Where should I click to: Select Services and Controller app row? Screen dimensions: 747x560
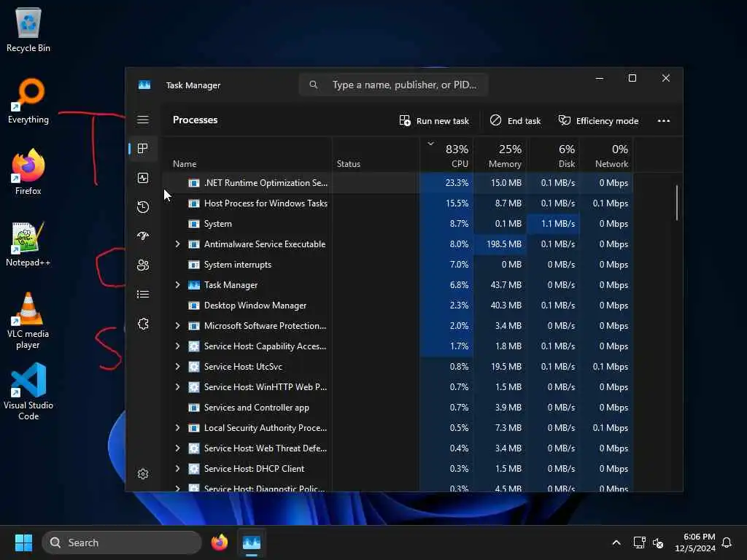(398, 408)
